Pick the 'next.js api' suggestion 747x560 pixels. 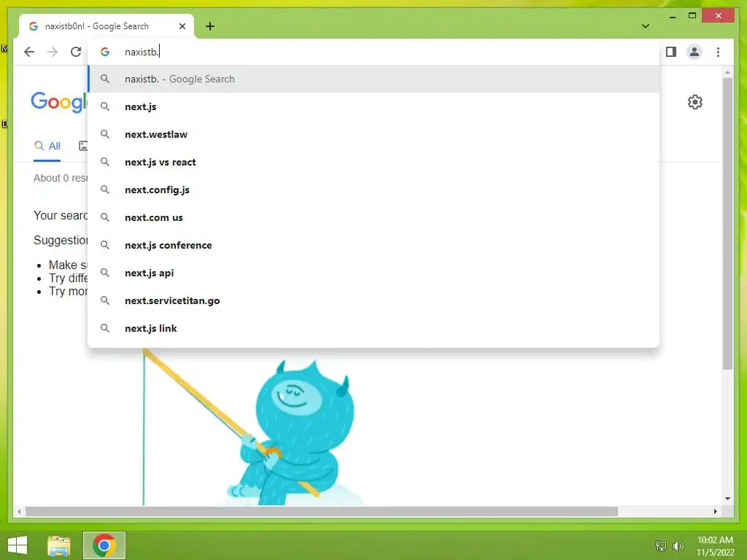tap(373, 273)
